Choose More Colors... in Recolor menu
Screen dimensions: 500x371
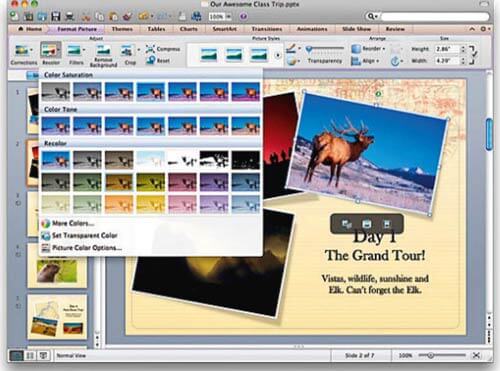coord(73,223)
